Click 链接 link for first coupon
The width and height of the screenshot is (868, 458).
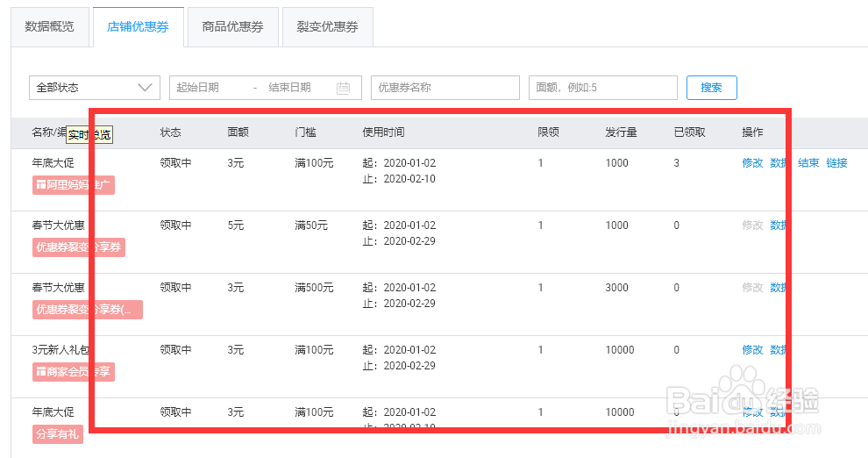pos(836,163)
